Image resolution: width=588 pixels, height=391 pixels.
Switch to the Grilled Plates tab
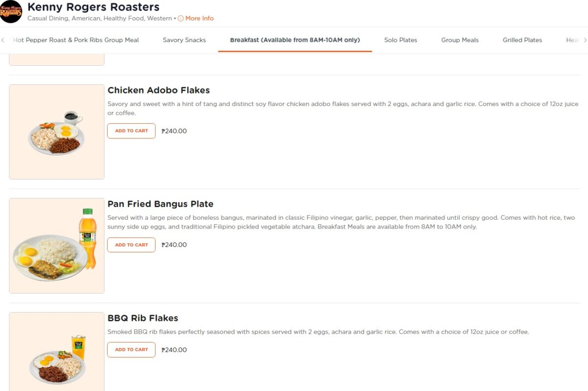522,40
